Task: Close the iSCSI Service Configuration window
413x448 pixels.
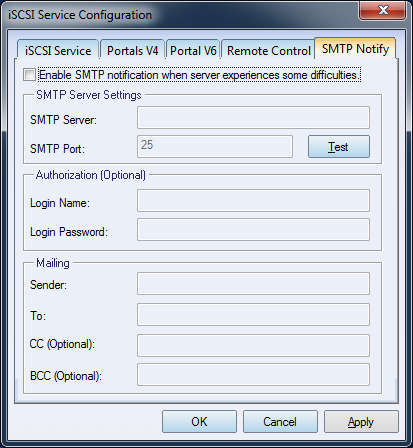Action: pos(382,10)
